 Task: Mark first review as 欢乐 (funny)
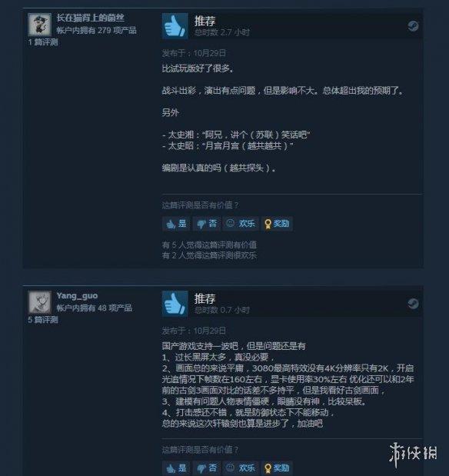tap(241, 224)
